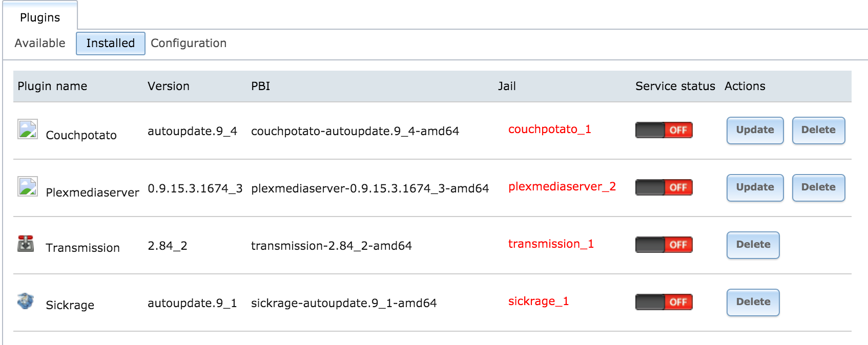Select the Installed tab
868x345 pixels.
pos(111,43)
